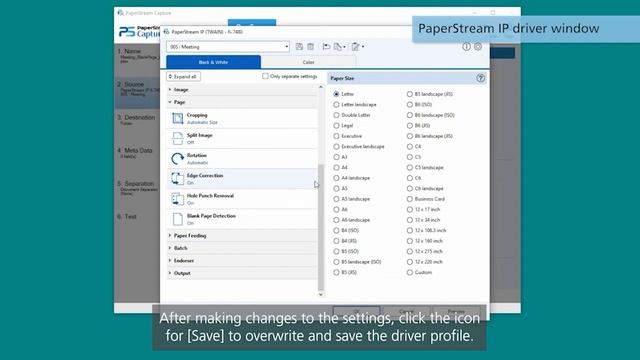This screenshot has height=360, width=640.
Task: Click the Cropping setting icon
Action: [x=178, y=118]
